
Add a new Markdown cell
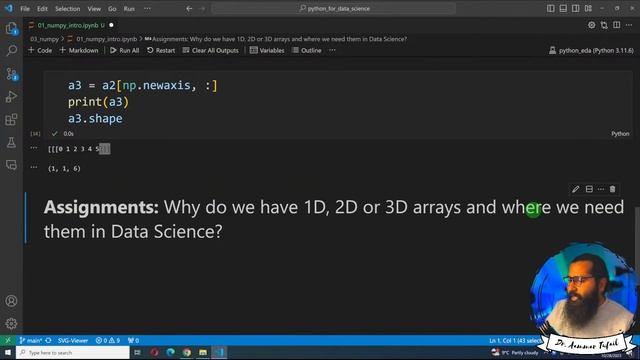[x=79, y=50]
